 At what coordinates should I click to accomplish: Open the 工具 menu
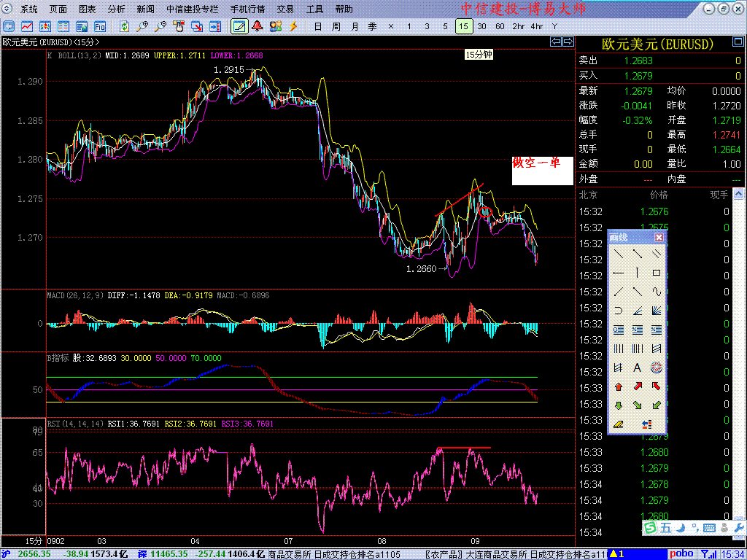click(314, 9)
